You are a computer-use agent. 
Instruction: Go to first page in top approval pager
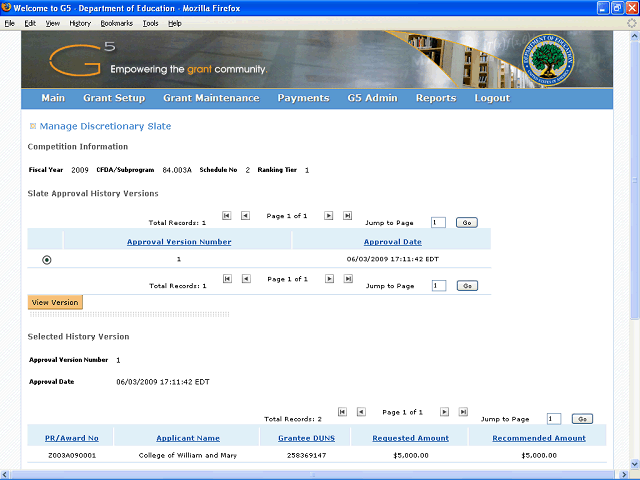click(227, 216)
